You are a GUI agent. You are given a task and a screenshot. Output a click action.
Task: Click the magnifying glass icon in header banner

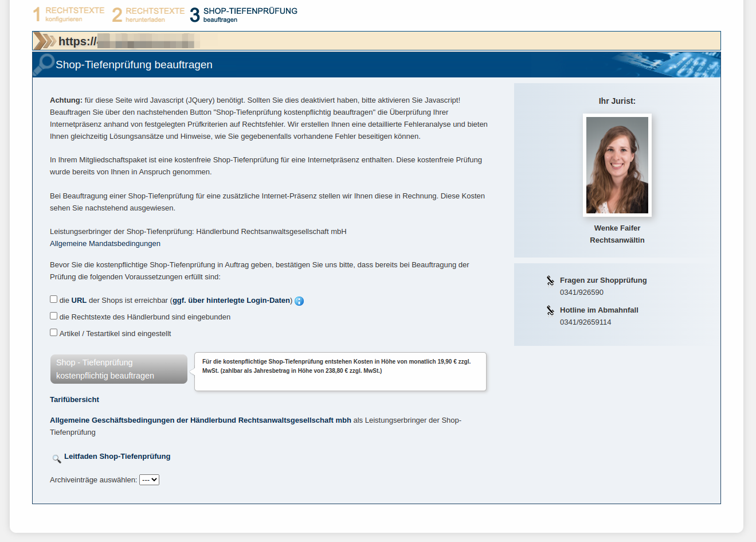[x=44, y=64]
